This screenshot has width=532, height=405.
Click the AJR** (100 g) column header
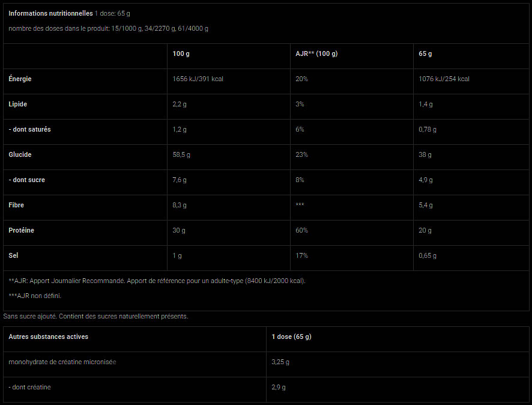click(x=316, y=53)
